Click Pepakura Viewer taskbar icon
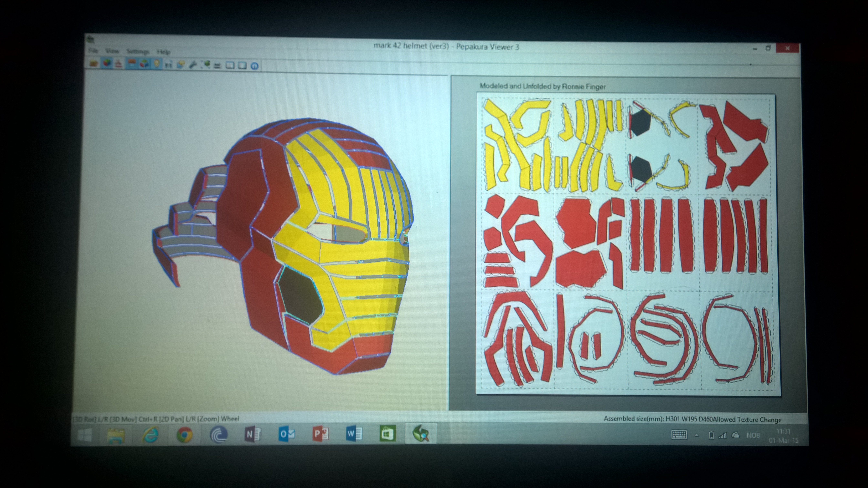 [x=421, y=434]
